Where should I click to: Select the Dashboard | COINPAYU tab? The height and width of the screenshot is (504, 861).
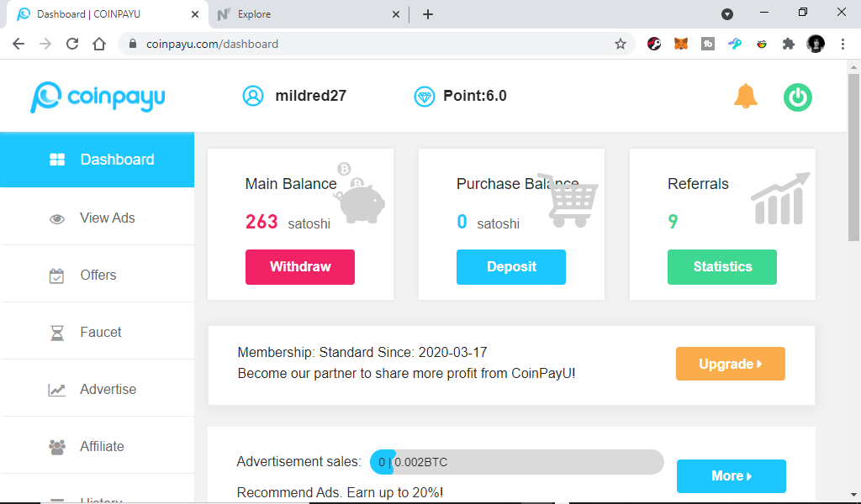[107, 14]
